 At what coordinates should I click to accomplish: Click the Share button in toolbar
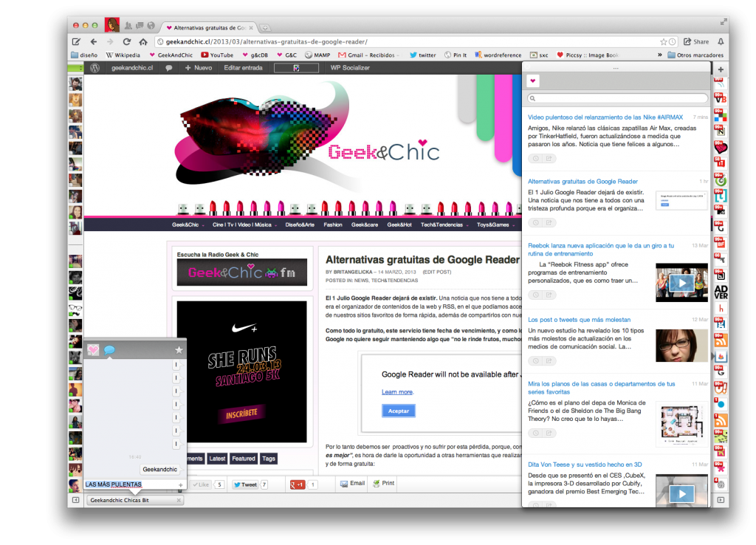(696, 42)
